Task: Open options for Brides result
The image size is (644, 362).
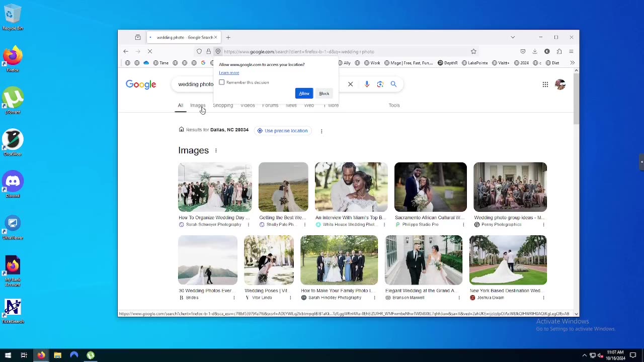Action: pyautogui.click(x=234, y=298)
